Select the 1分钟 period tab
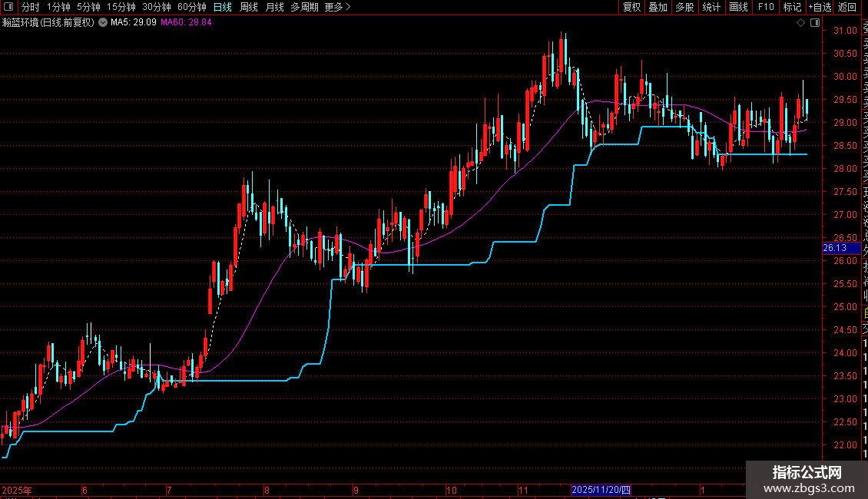Viewport: 868px width, 499px height. [58, 7]
